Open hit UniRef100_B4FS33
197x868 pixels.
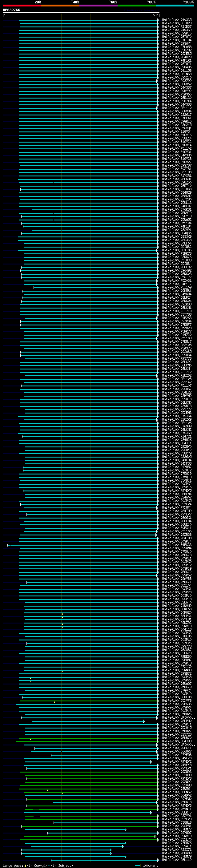coord(176,545)
